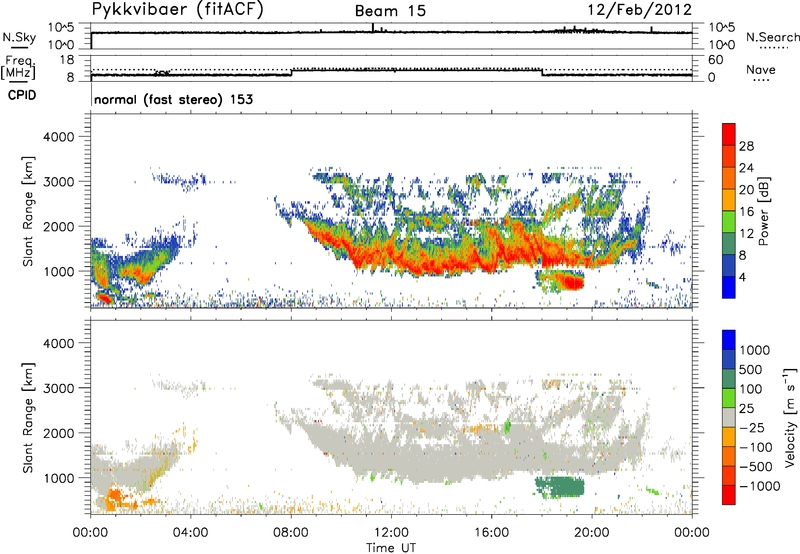
Task: Click the 'N.Search' legend label
Action: [x=772, y=37]
